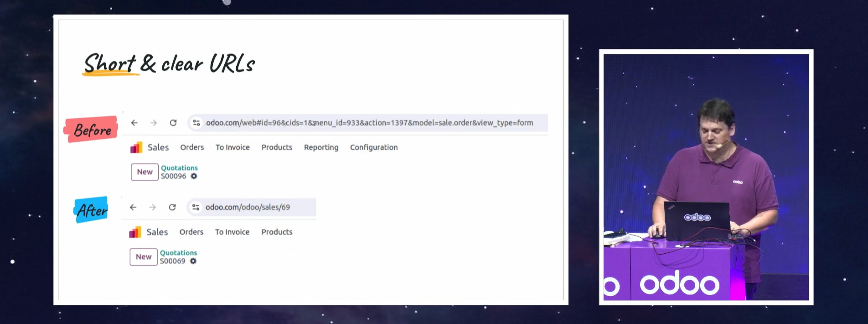Click the back arrow in the After browser bar

pos(133,207)
